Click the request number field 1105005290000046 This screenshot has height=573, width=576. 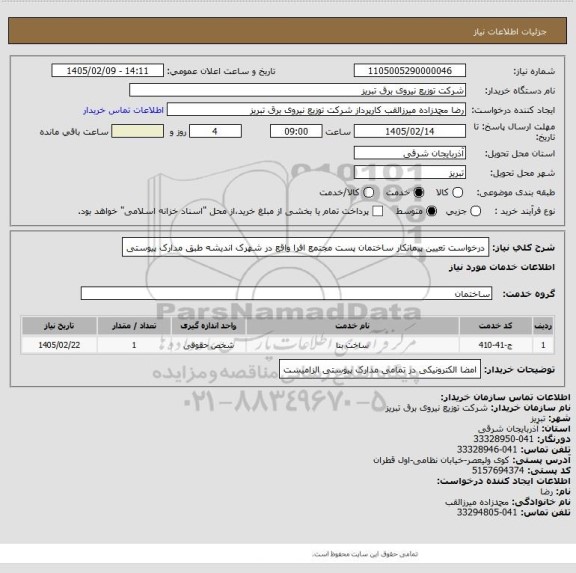(410, 71)
